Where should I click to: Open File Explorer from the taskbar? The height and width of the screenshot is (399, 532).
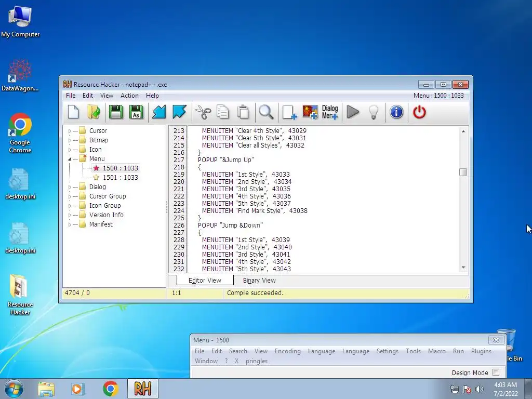click(46, 389)
